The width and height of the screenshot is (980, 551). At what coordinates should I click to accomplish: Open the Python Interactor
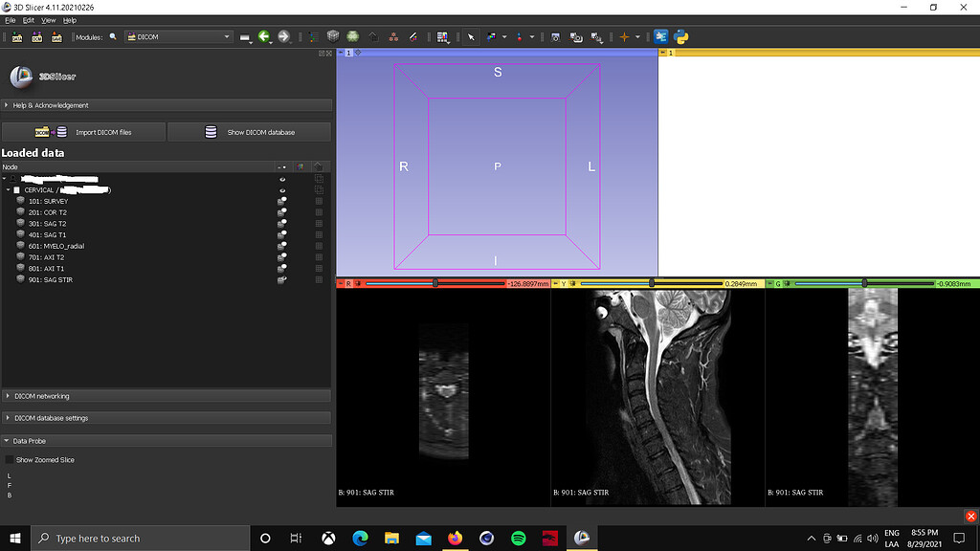click(681, 36)
